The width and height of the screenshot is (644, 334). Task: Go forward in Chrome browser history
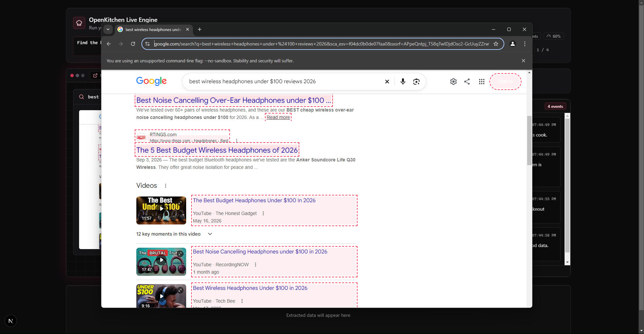[121, 44]
